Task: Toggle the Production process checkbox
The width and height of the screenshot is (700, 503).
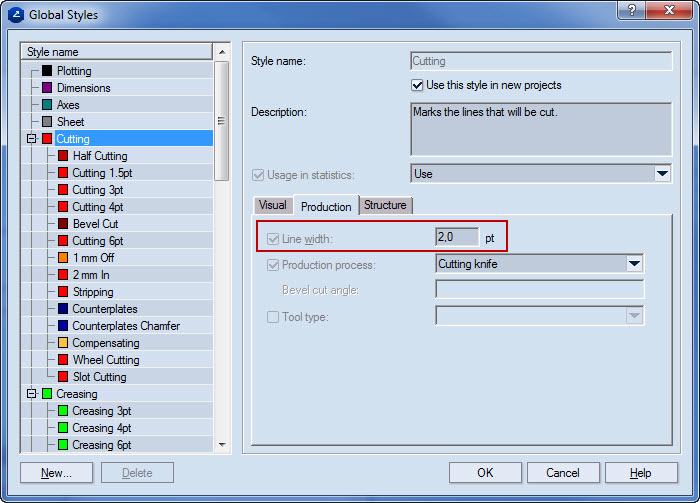Action: pos(273,265)
